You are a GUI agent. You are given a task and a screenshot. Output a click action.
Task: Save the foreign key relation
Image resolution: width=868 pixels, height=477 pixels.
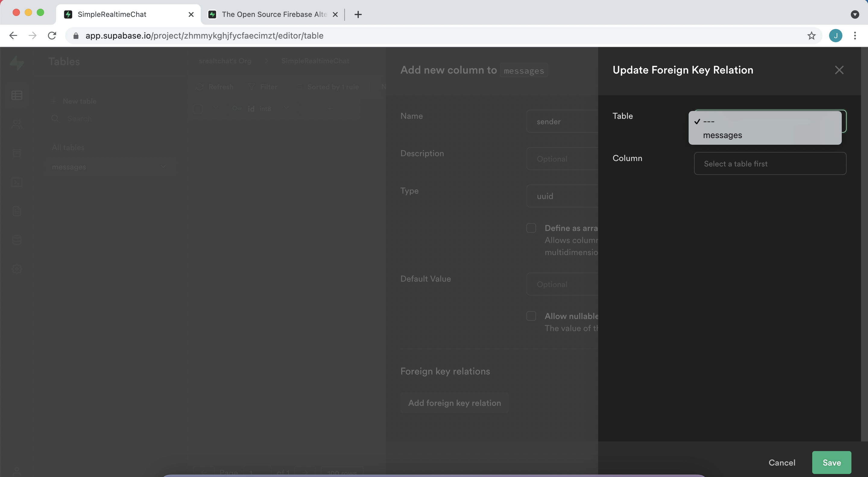click(x=831, y=462)
